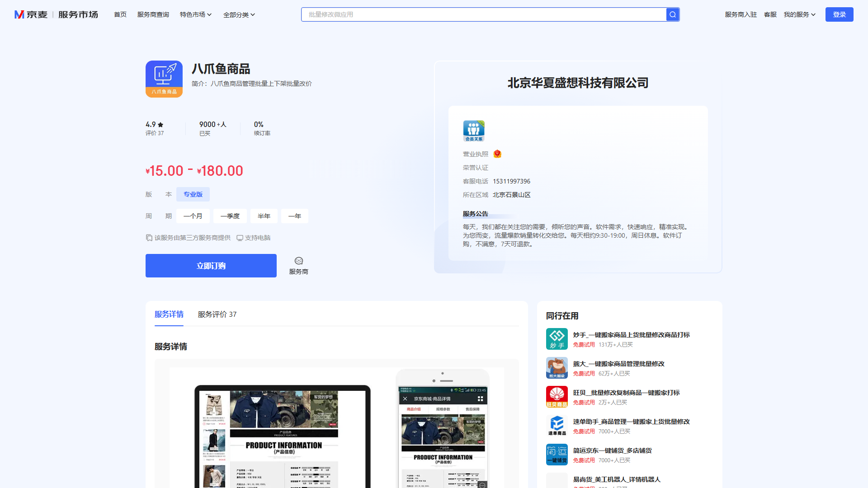Click the 营业执照 red badge icon
Viewport: 868px width, 488px height.
click(497, 154)
